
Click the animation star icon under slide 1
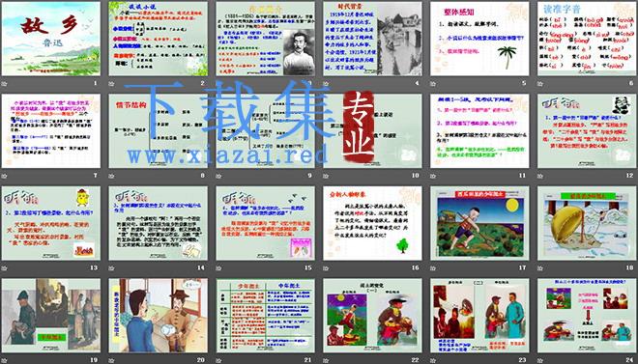pyautogui.click(x=4, y=84)
